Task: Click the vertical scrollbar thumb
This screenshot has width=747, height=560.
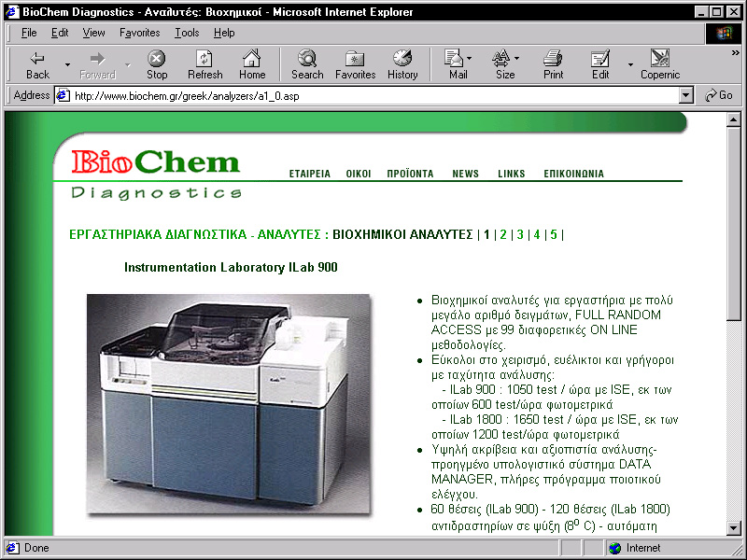Action: tap(734, 224)
